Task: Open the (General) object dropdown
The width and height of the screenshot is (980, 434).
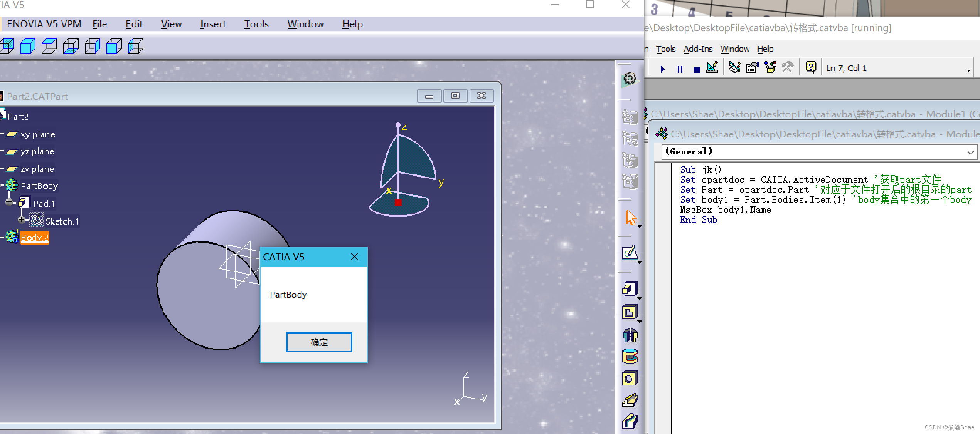Action: [970, 152]
